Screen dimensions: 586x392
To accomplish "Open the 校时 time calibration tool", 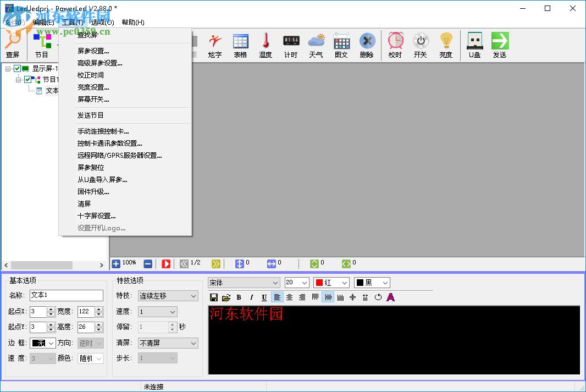I will [x=395, y=45].
